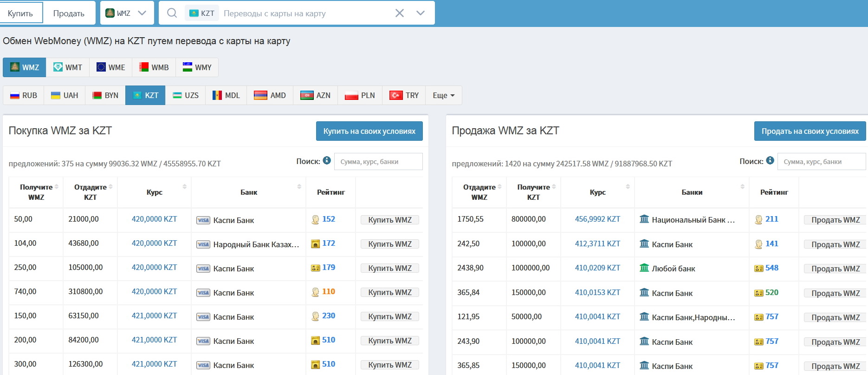Viewport: 868px width, 375px height.
Task: Focus the buy table search input
Action: [378, 161]
